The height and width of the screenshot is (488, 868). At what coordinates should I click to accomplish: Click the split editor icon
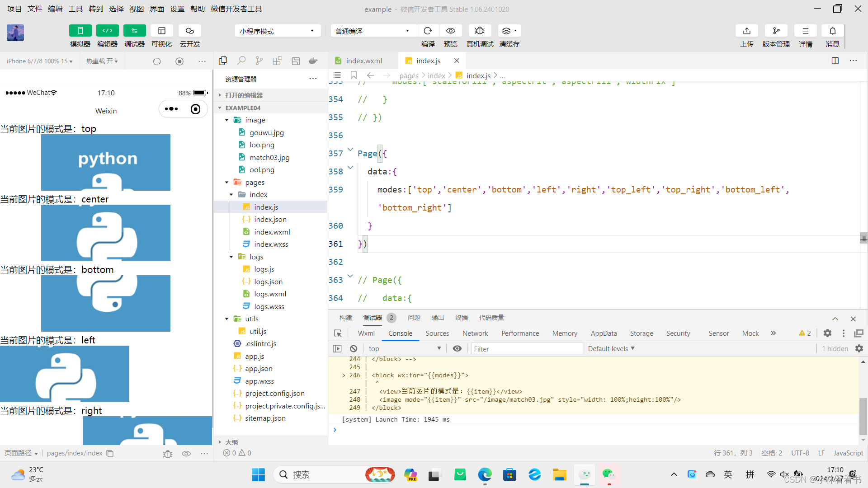click(x=835, y=61)
